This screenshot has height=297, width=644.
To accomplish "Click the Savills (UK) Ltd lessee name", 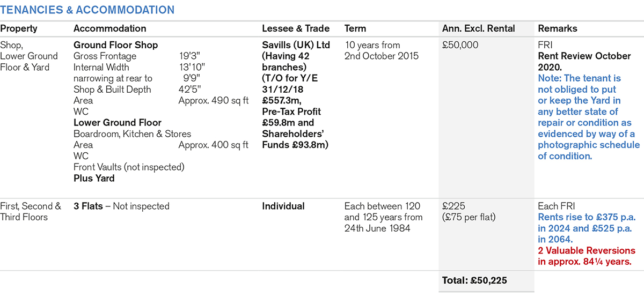I will click(296, 45).
